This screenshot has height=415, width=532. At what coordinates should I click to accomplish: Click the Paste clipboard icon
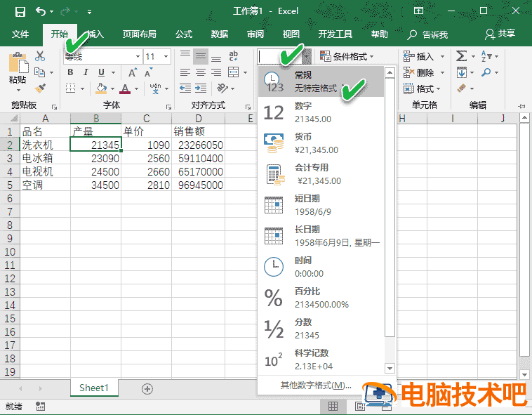click(x=18, y=62)
